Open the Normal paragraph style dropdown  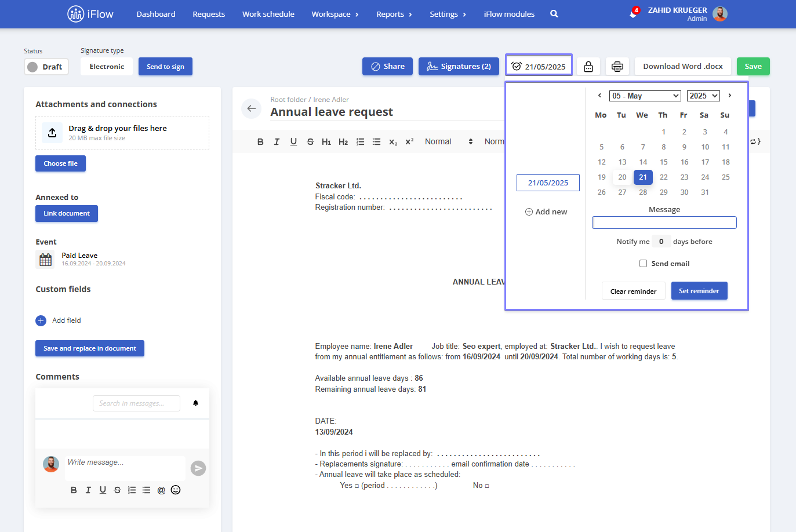[x=448, y=141]
